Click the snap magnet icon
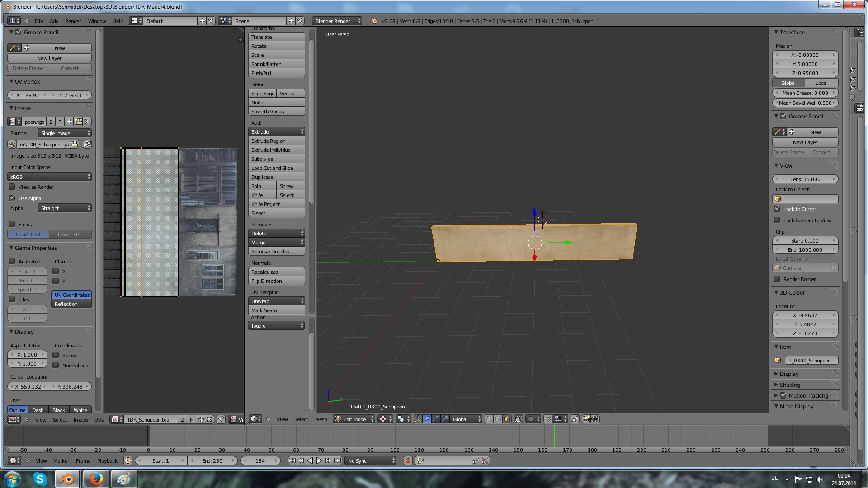Screen dimensions: 868x488 tap(547, 419)
